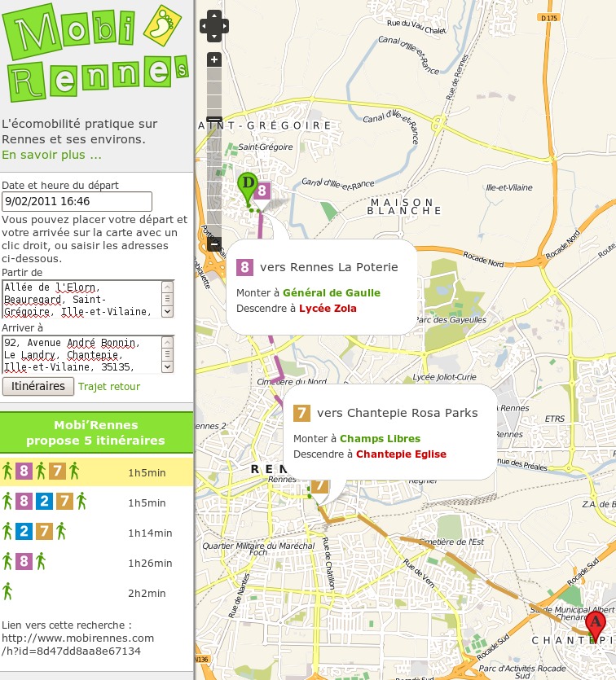Click the Champs Libres stop name
616x680 pixels.
[x=380, y=438]
